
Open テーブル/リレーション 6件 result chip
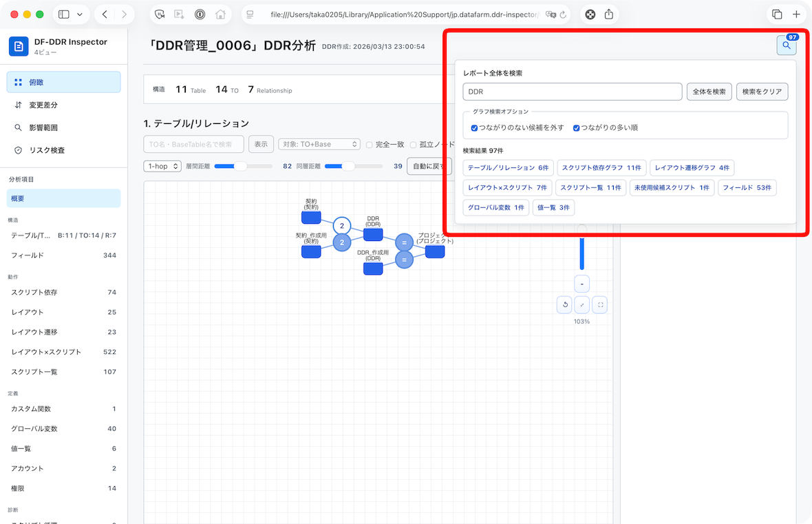point(508,168)
